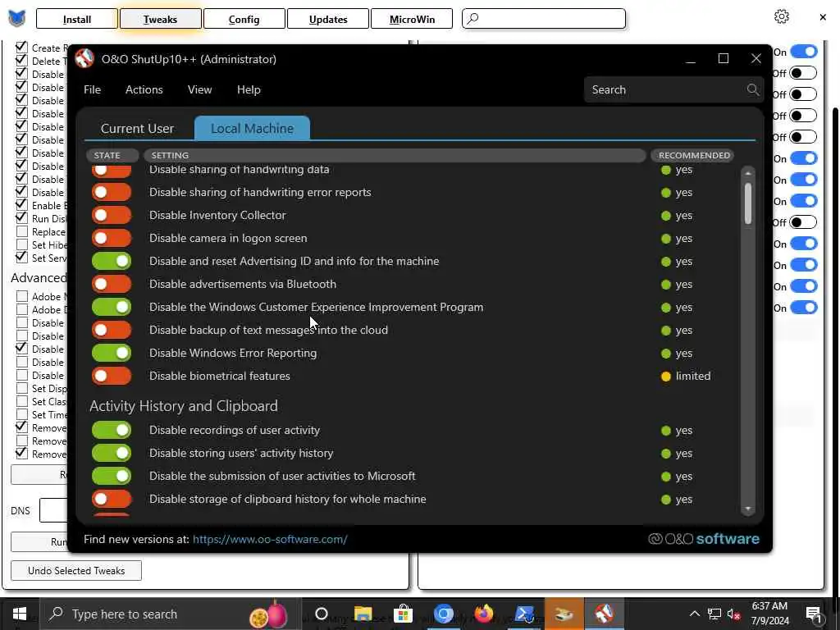Open notification center icon

[x=814, y=614]
